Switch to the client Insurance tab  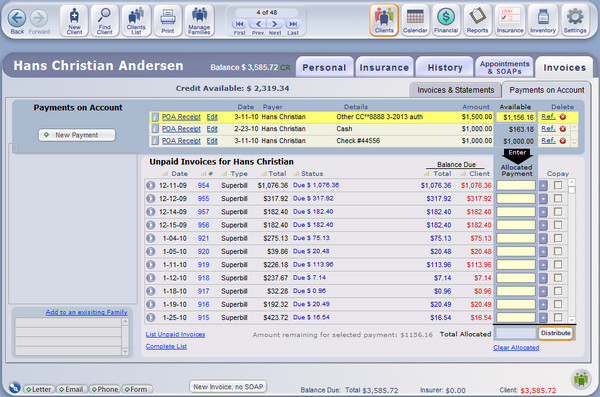click(384, 67)
